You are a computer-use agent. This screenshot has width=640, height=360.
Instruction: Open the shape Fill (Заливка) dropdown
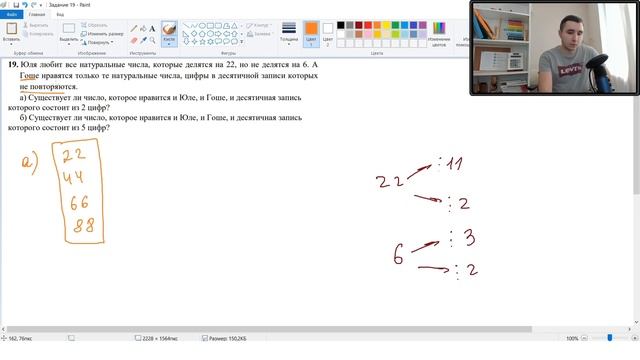tap(260, 34)
